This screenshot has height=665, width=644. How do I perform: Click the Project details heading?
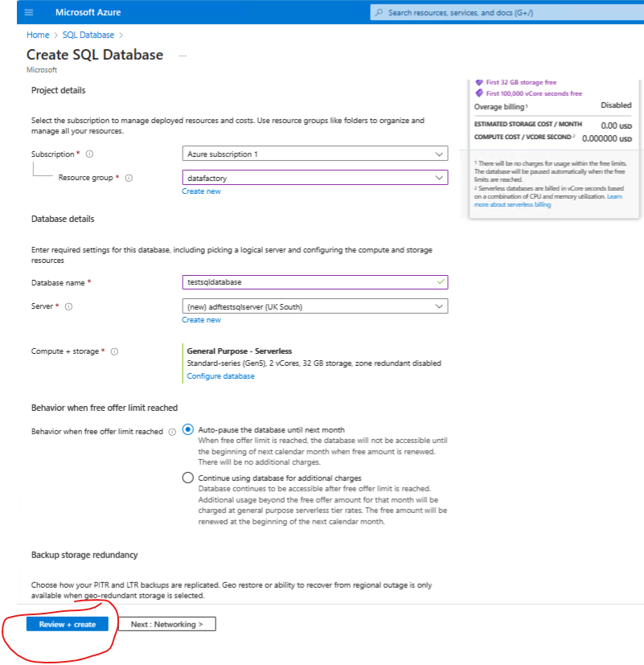pyautogui.click(x=58, y=90)
